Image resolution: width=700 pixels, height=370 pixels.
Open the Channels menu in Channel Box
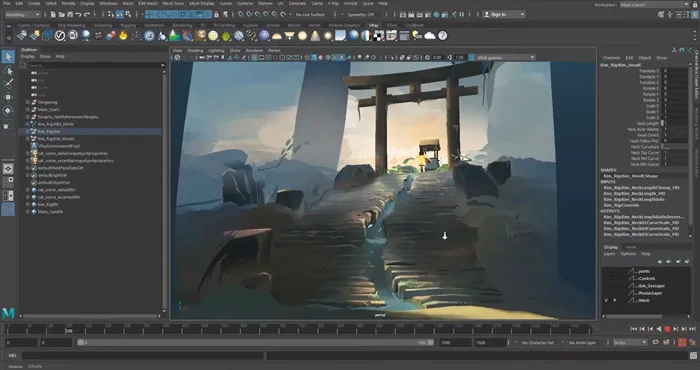611,58
